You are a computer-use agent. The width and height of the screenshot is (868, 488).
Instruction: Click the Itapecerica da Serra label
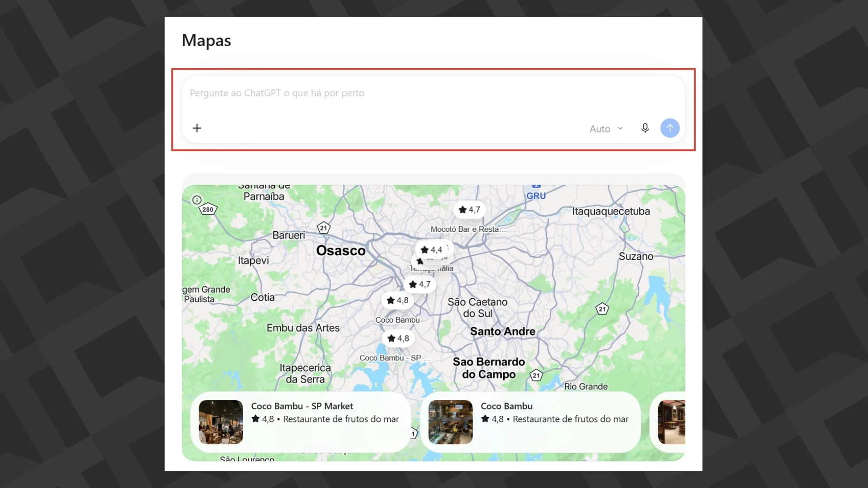coord(305,374)
